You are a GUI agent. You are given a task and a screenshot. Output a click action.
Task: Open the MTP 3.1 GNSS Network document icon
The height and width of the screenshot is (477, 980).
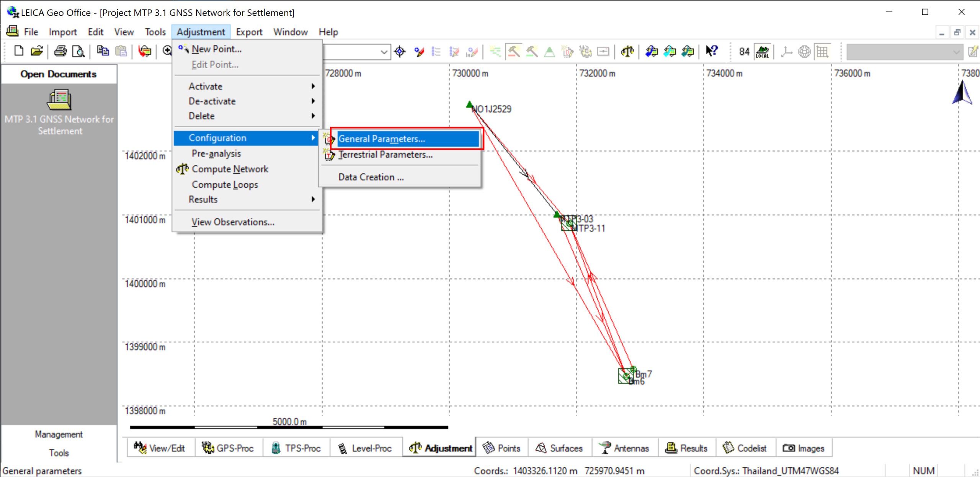[59, 100]
